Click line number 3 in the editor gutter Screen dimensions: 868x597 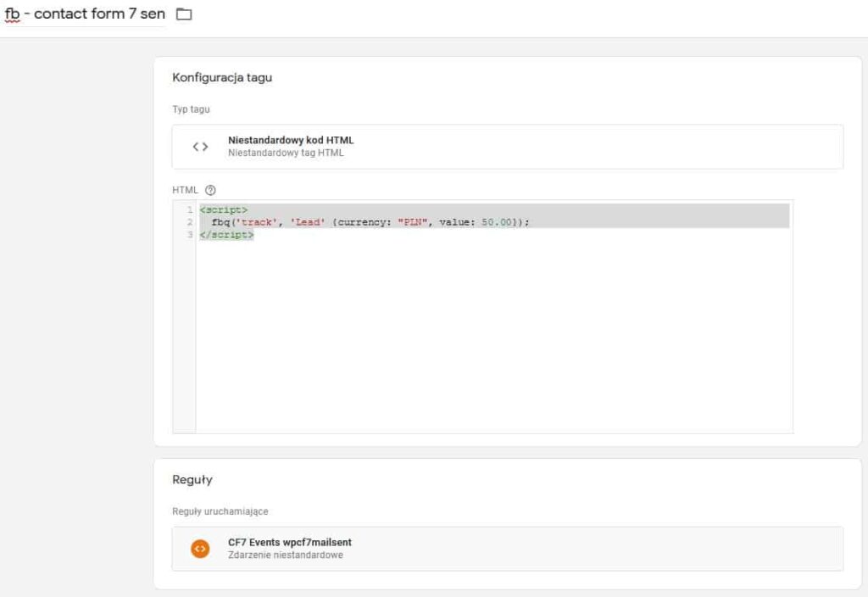coord(190,235)
